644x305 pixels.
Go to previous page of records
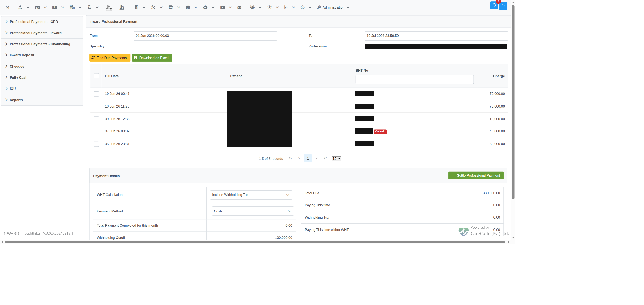(x=299, y=158)
